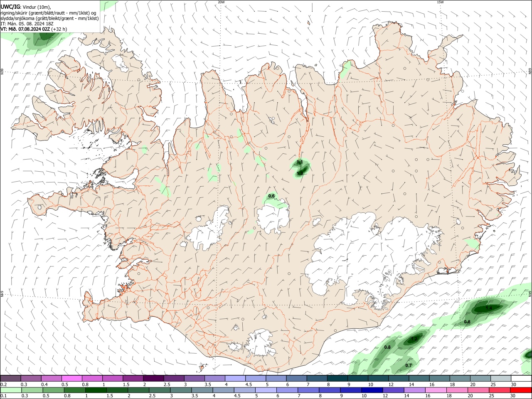Screen dimensions: 532x399
Task: Click the '1.2' precipitation value over the sea
Action: [414, 339]
